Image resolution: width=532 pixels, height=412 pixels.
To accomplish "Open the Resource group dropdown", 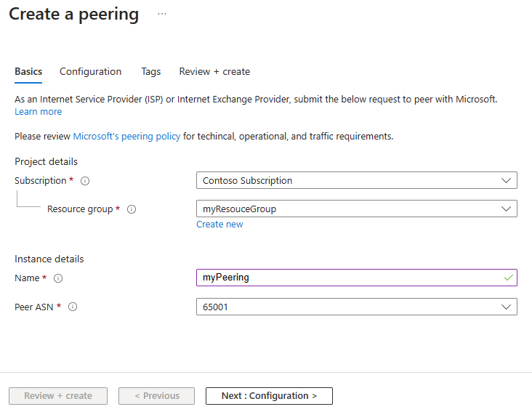I will click(x=357, y=209).
